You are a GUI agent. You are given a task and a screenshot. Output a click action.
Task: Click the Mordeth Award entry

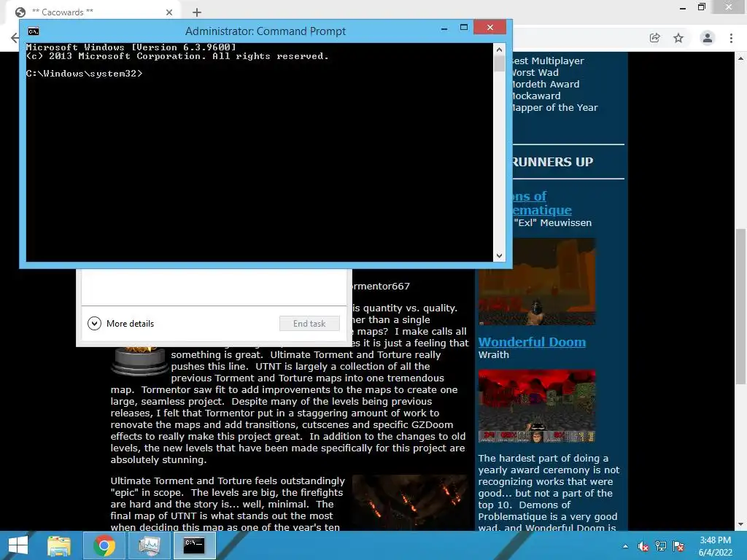click(546, 85)
